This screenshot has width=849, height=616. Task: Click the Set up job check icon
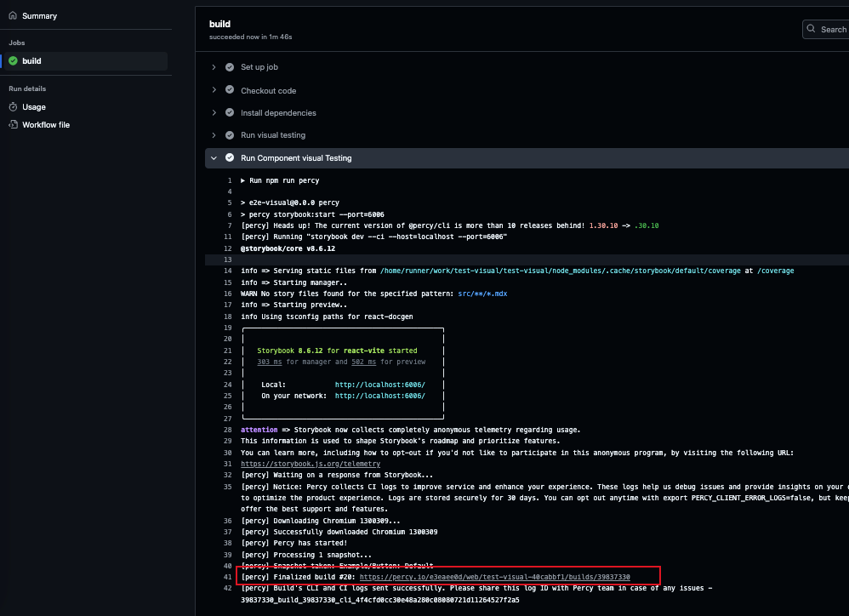230,67
